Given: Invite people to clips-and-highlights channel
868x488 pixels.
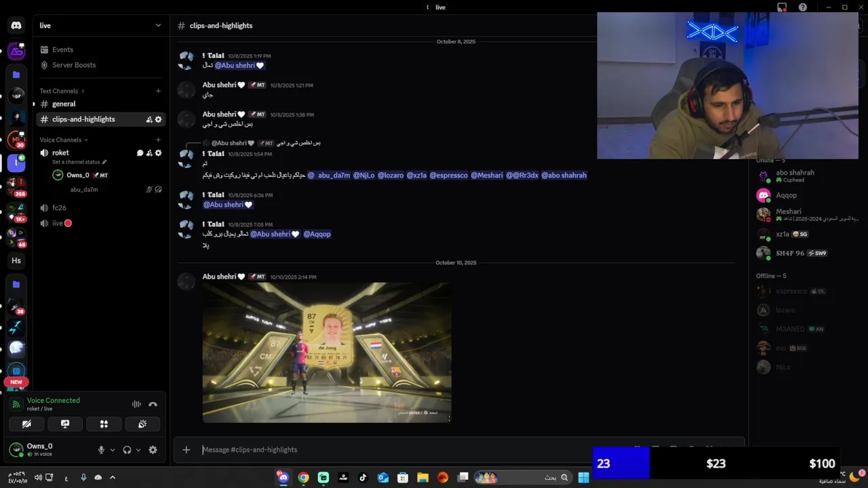Looking at the screenshot, I should pos(149,119).
